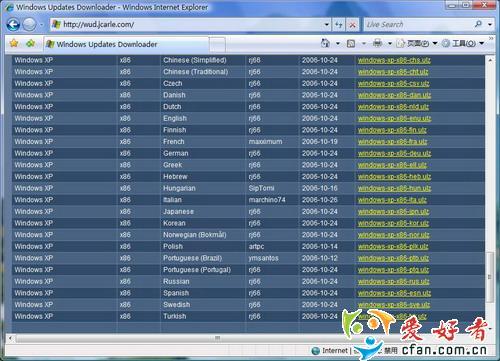The image size is (500, 361).
Task: Click the Add to Favorites icon
Action: pos(30,43)
